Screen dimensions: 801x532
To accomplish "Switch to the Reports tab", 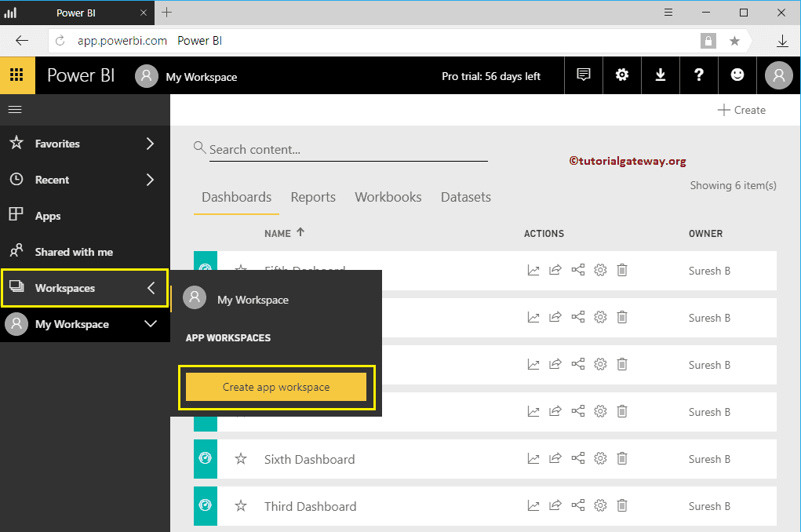I will tap(313, 197).
